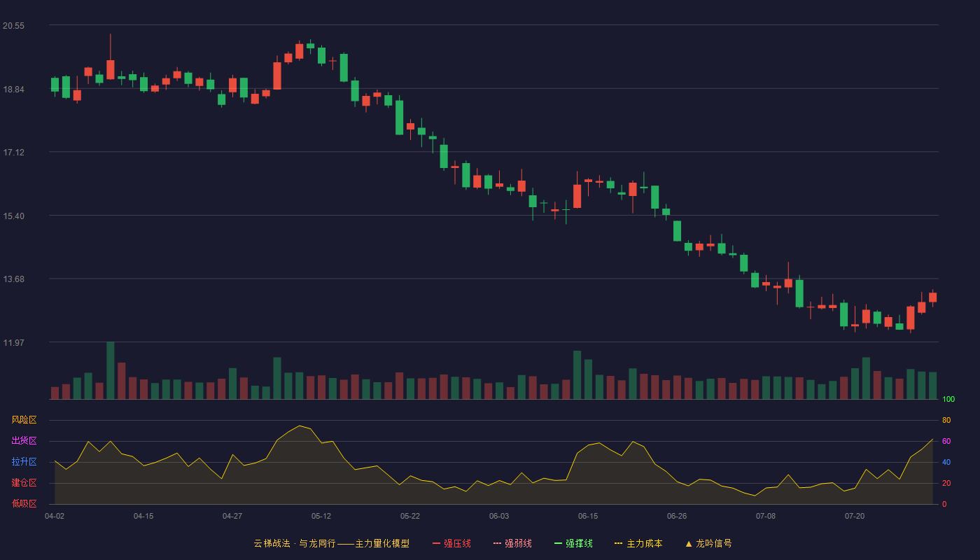The image size is (980, 560).
Task: Toggle the 强压线 legend series
Action: click(x=451, y=543)
